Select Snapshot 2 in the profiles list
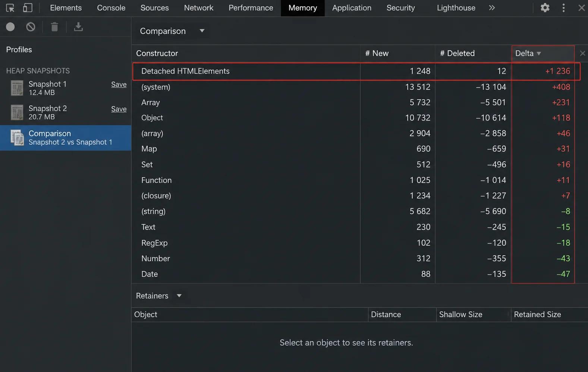588x372 pixels. click(x=66, y=112)
